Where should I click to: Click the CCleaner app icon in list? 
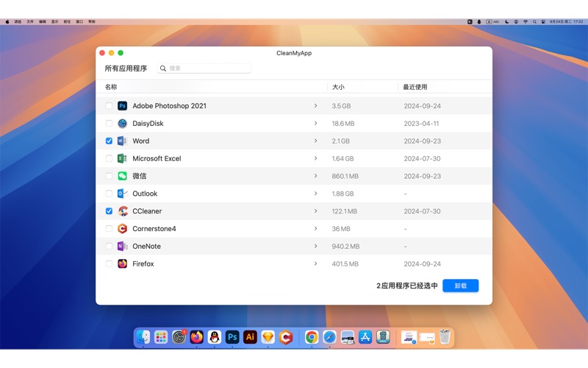pyautogui.click(x=122, y=211)
